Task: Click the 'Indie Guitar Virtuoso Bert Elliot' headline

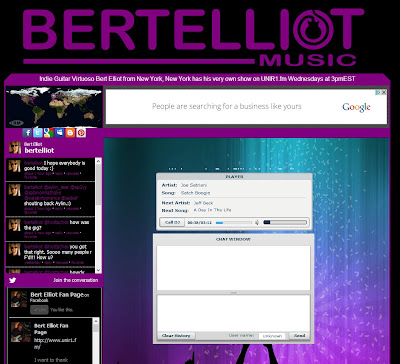Action: click(197, 79)
